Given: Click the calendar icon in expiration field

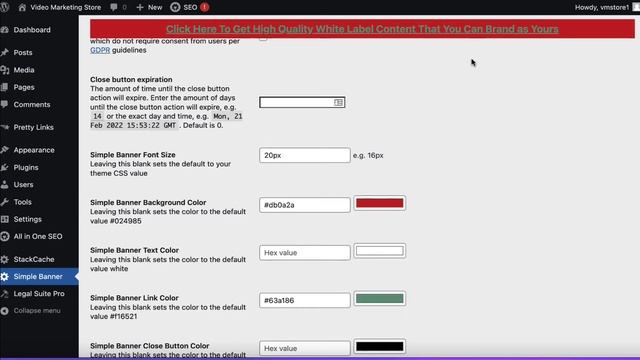Looking at the screenshot, I should [338, 102].
